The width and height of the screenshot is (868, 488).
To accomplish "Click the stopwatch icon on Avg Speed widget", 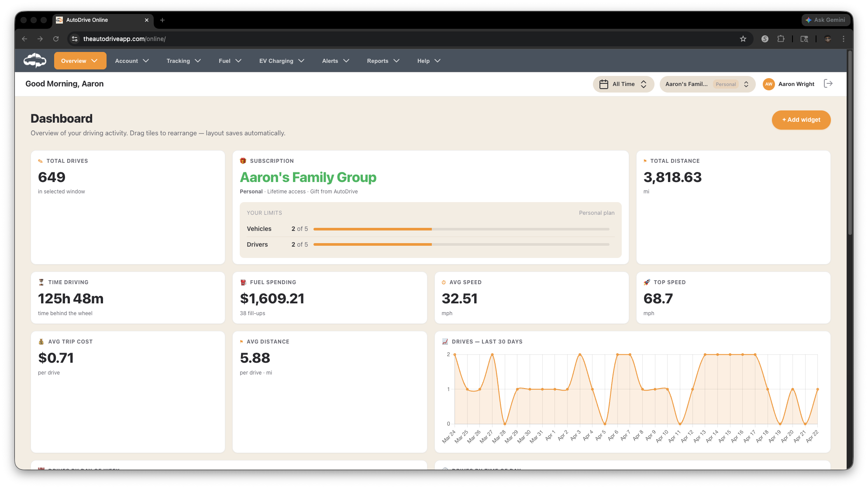I will (x=444, y=282).
